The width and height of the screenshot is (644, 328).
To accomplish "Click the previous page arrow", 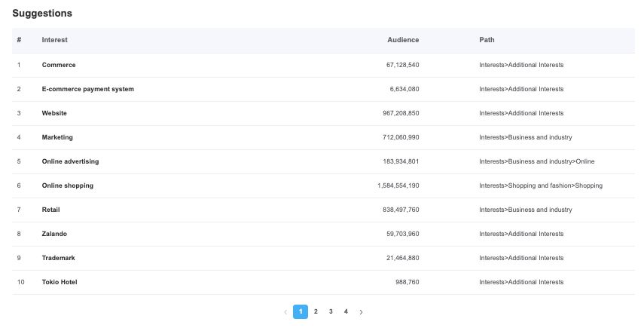I will [x=286, y=312].
